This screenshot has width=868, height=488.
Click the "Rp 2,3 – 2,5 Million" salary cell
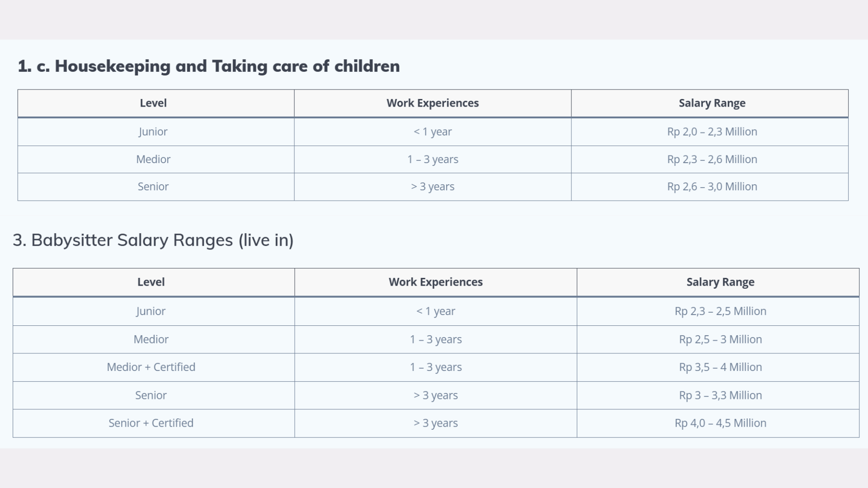coord(720,311)
